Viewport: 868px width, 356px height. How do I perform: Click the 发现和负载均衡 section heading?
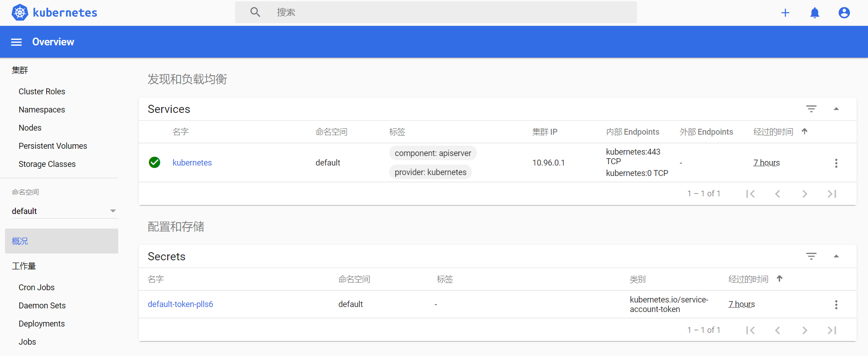pos(187,79)
